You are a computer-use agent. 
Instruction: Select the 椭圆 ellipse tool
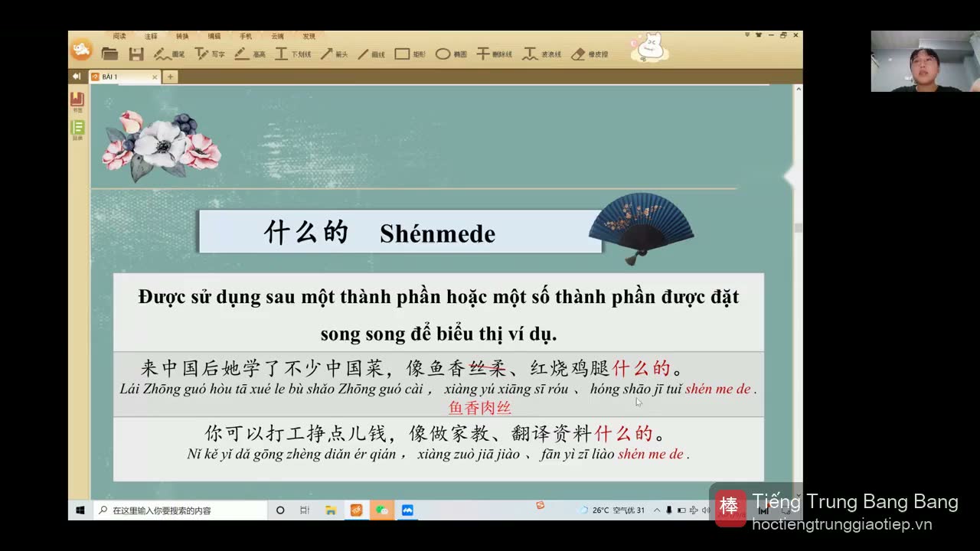451,54
